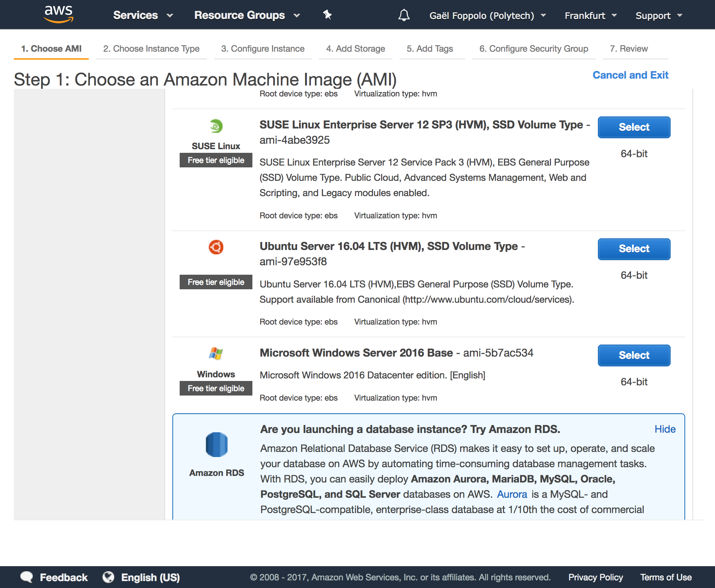The height and width of the screenshot is (588, 715).
Task: Click the Feedback speech bubble icon
Action: pyautogui.click(x=27, y=577)
